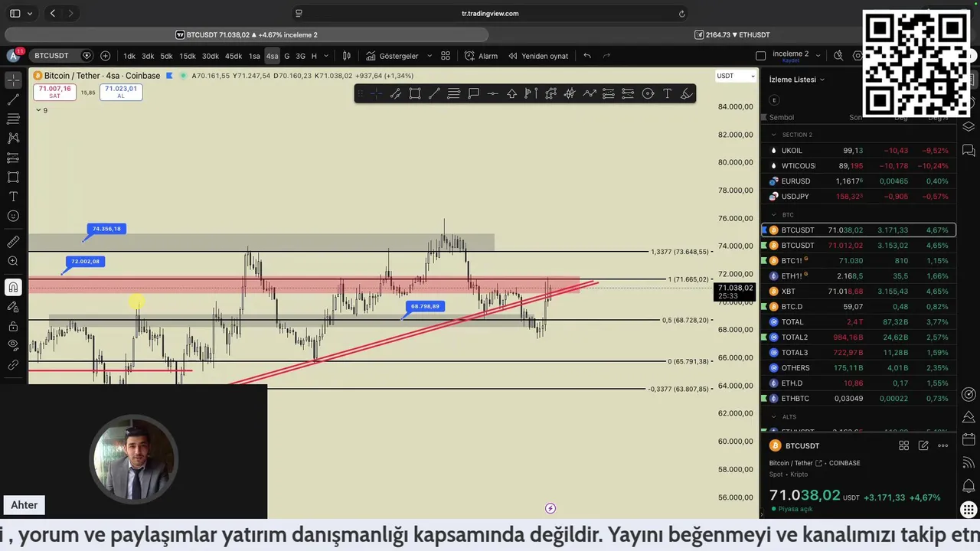Select 15dk timeframe

click(x=188, y=56)
